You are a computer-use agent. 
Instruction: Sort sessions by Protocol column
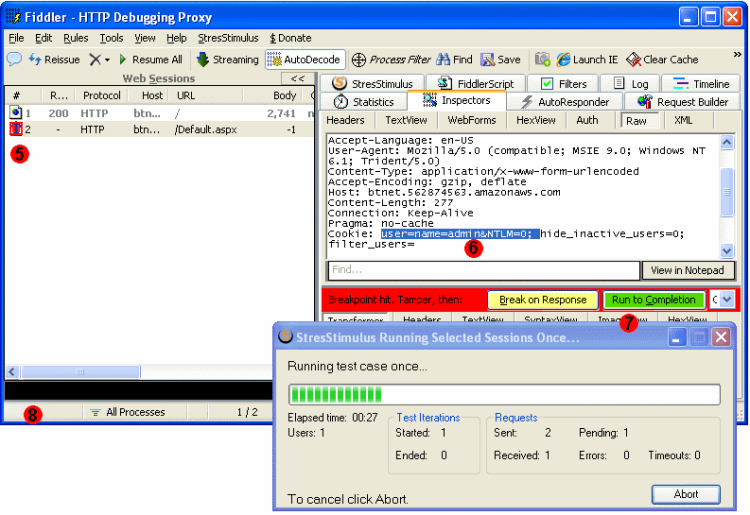point(101,96)
